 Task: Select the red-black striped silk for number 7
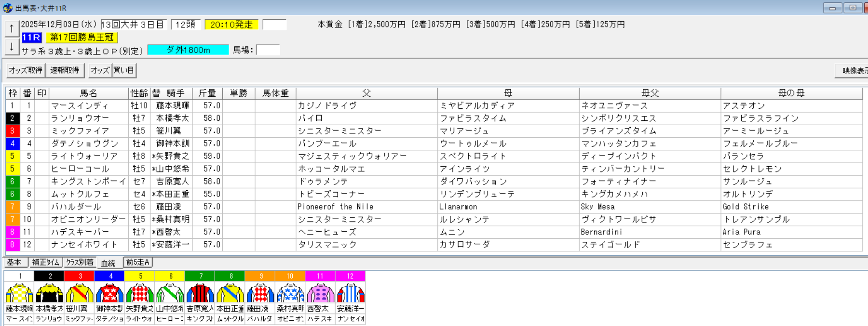(x=200, y=293)
